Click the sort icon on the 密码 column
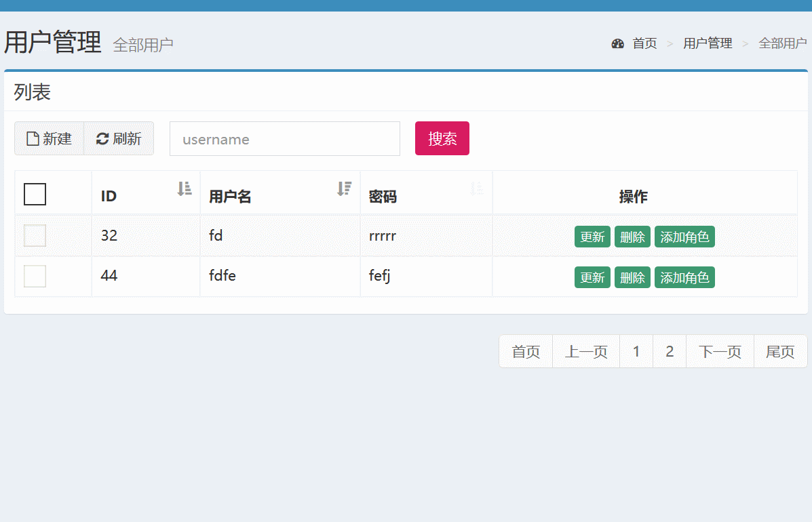The image size is (812, 522). 476,189
